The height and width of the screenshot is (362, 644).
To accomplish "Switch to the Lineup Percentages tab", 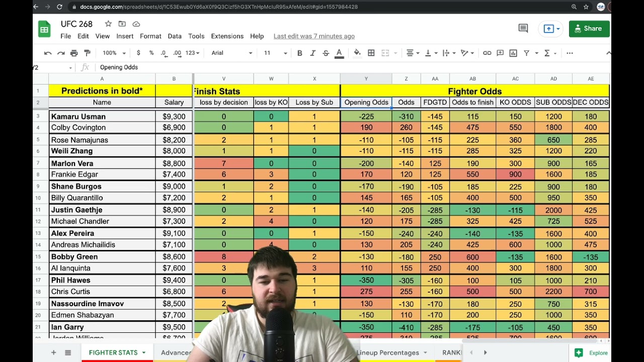I will 388,352.
